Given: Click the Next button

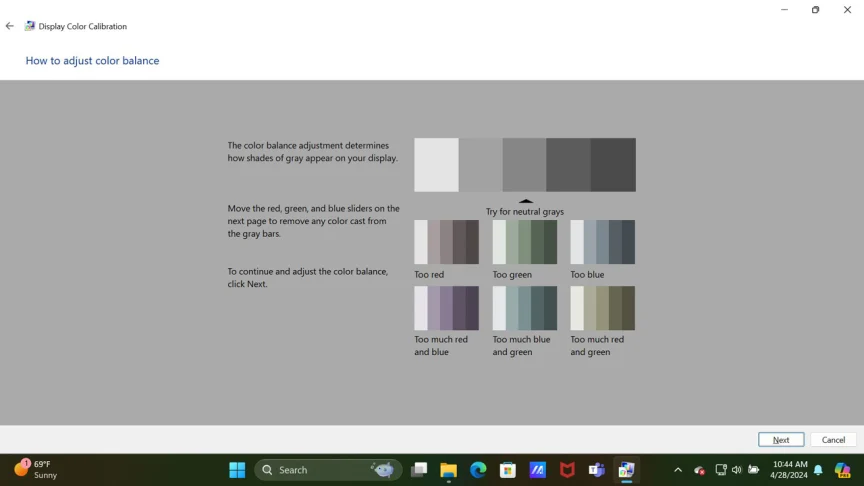Looking at the screenshot, I should pyautogui.click(x=780, y=440).
